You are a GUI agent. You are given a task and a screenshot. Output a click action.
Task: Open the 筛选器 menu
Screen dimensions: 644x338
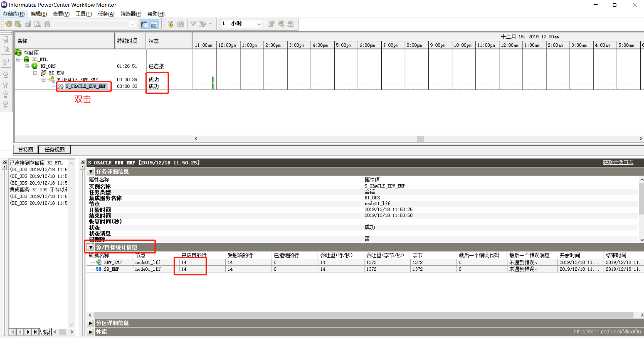coord(131,14)
